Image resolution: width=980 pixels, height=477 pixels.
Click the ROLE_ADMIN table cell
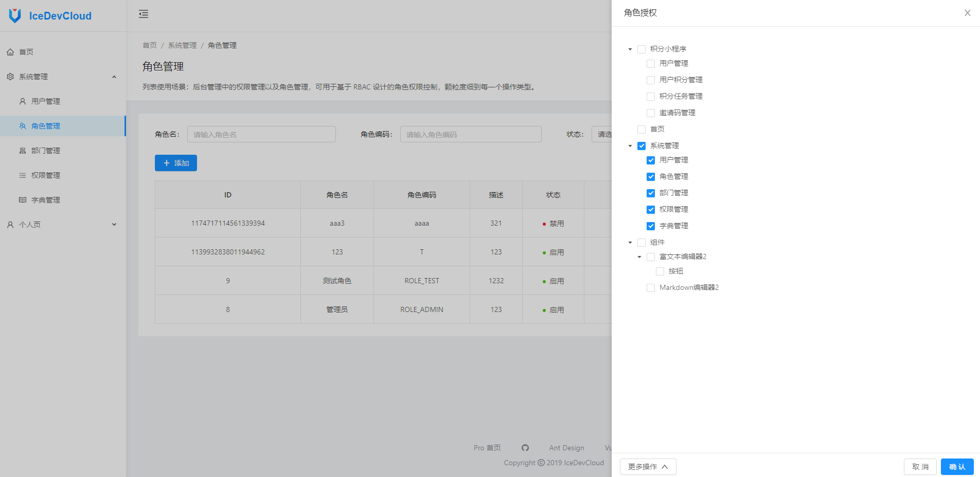422,309
